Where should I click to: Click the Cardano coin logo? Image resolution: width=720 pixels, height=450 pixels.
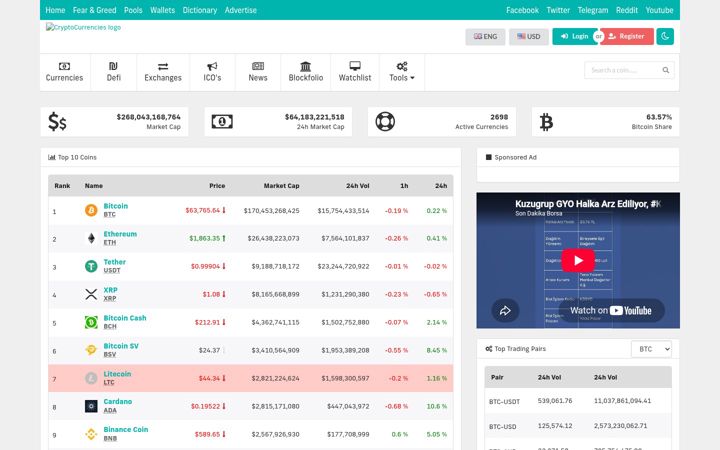click(91, 406)
